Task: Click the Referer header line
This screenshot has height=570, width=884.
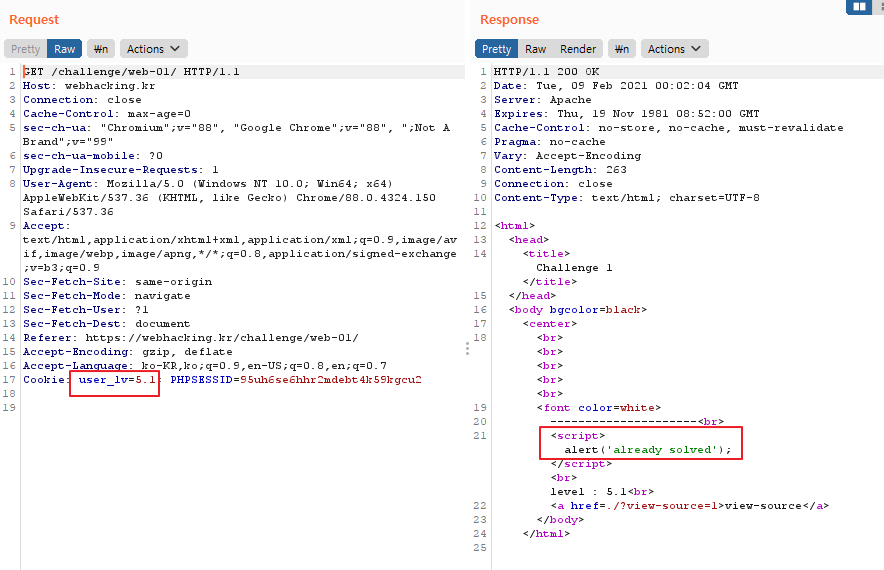Action: [191, 338]
